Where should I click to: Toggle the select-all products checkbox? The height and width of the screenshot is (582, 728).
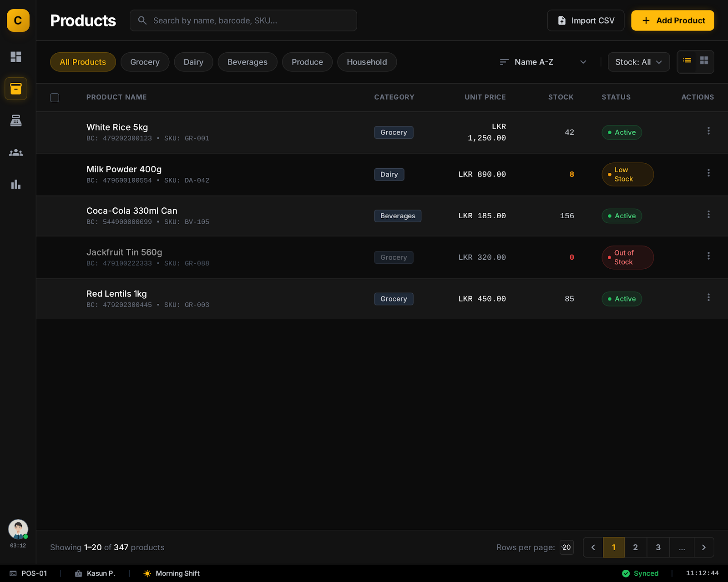[54, 97]
